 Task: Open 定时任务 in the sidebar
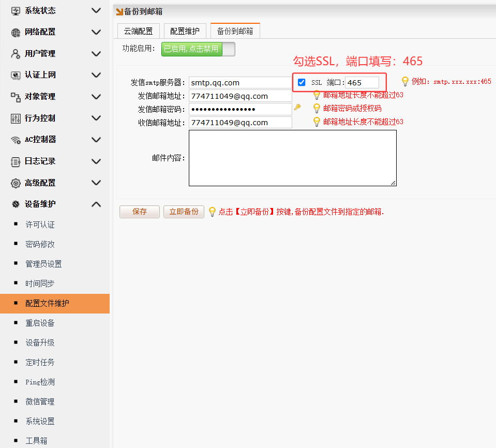pyautogui.click(x=40, y=362)
